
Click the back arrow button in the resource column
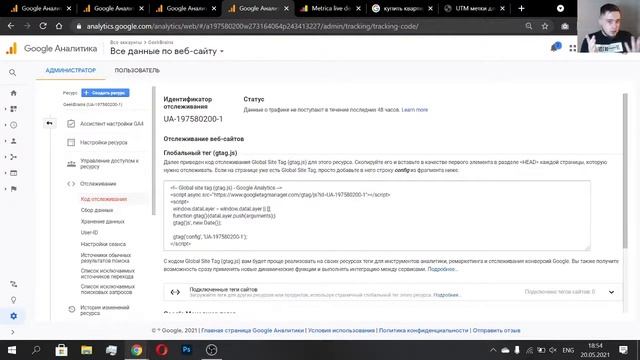coord(49,123)
